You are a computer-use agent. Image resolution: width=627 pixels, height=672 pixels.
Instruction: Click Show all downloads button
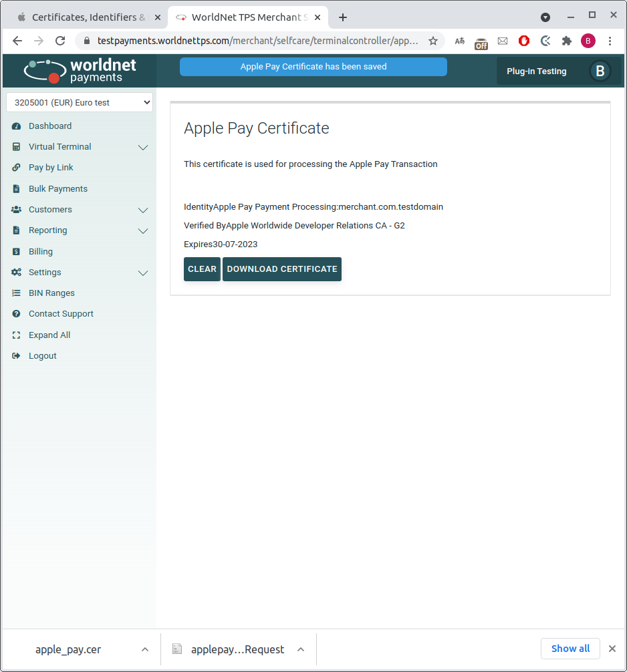[570, 649]
